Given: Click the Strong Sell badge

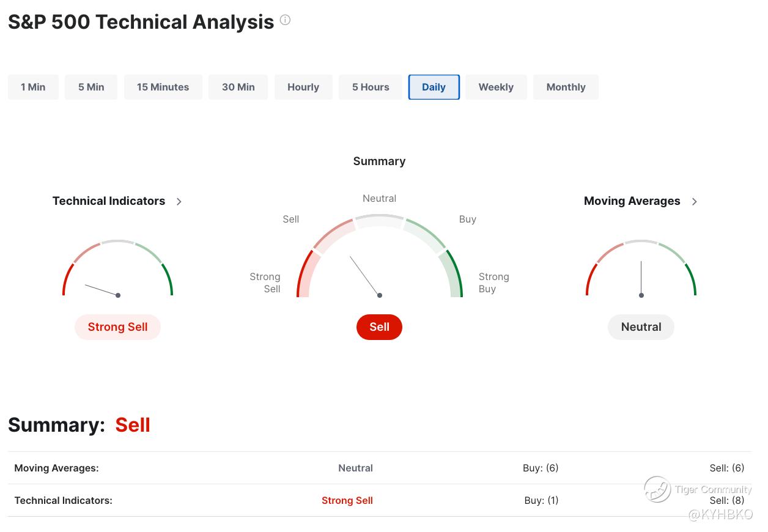Looking at the screenshot, I should click(117, 327).
